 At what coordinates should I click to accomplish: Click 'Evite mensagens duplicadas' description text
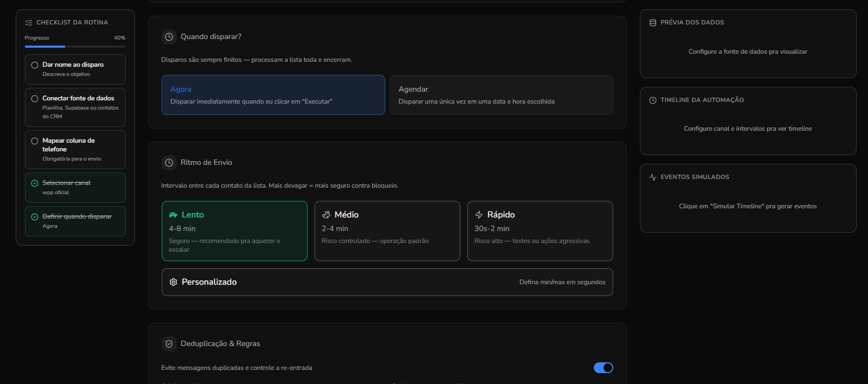click(236, 368)
